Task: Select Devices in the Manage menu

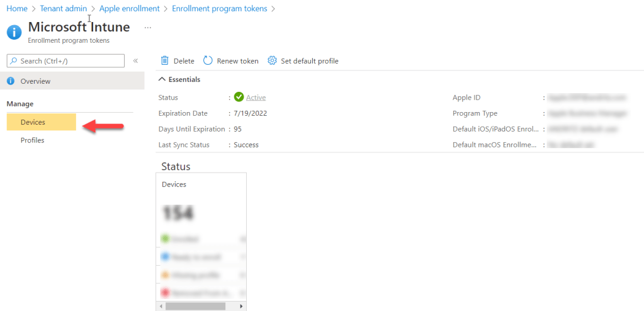Action: point(33,122)
